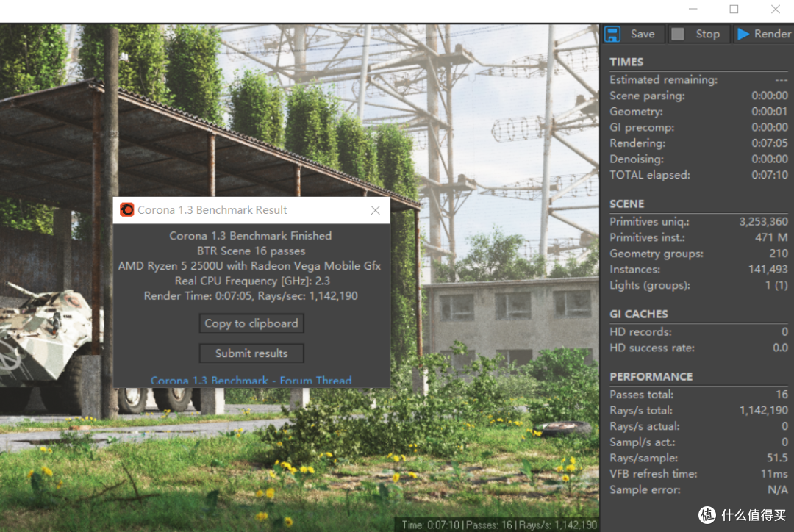This screenshot has height=532, width=794.
Task: Select VFB refresh time 11ms
Action: (774, 474)
